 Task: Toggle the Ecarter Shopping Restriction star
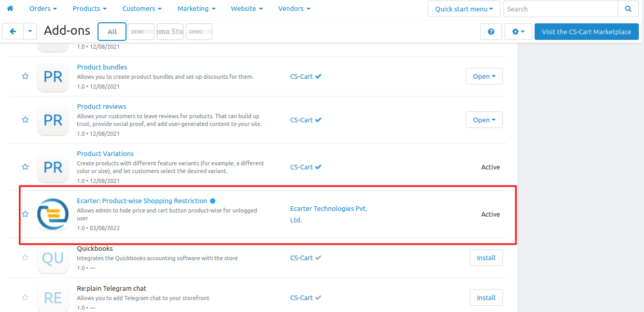tap(25, 214)
